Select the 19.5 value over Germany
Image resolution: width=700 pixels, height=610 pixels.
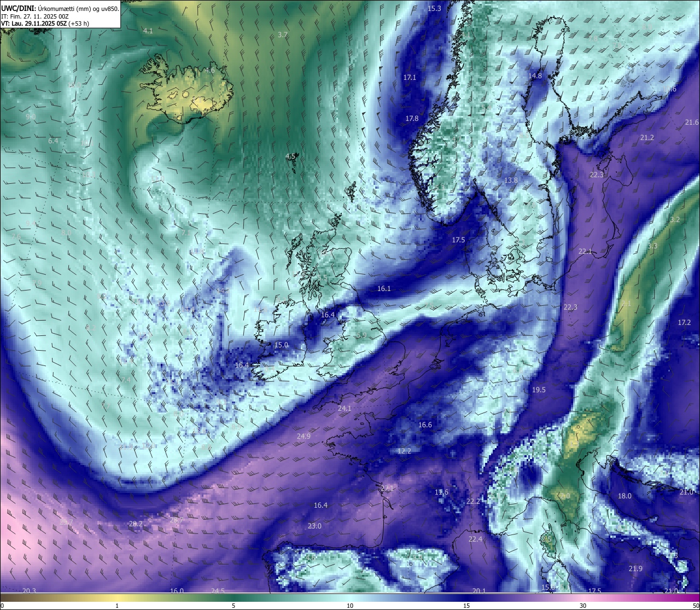click(539, 390)
